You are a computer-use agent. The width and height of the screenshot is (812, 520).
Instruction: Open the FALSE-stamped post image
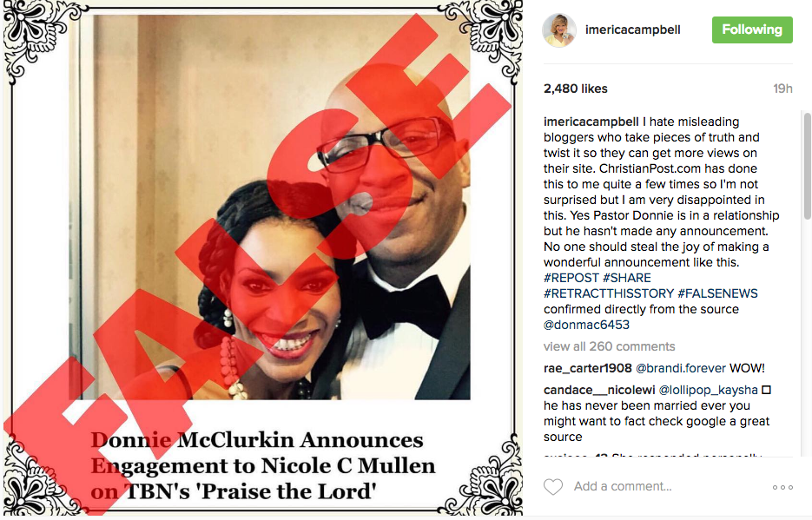point(262,259)
